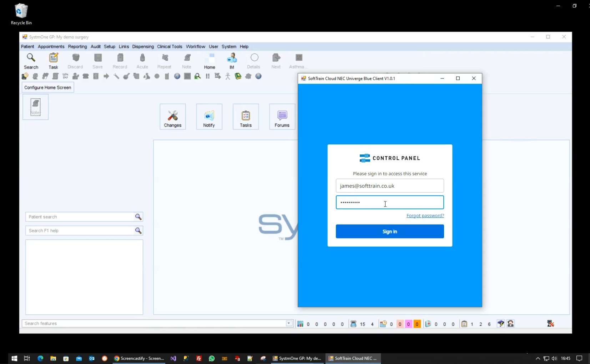The height and width of the screenshot is (364, 590).
Task: Open the IM instant messaging icon
Action: (232, 61)
